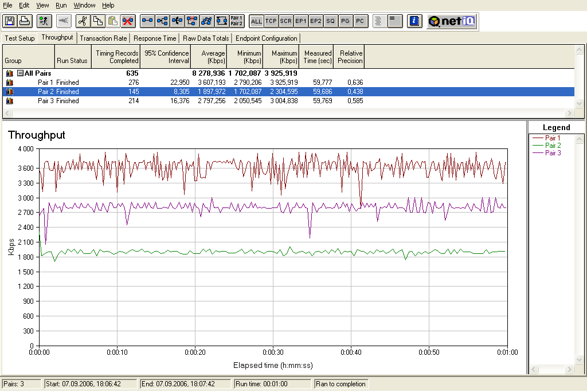587x392 pixels.
Task: Open the Run menu
Action: point(61,5)
